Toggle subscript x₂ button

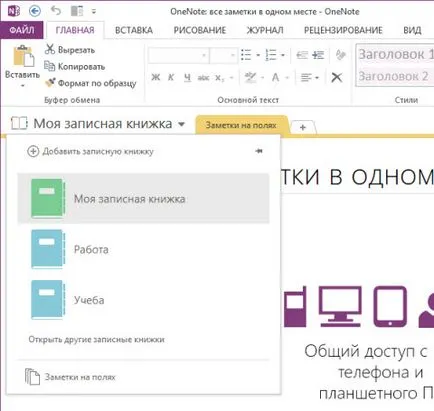[219, 78]
